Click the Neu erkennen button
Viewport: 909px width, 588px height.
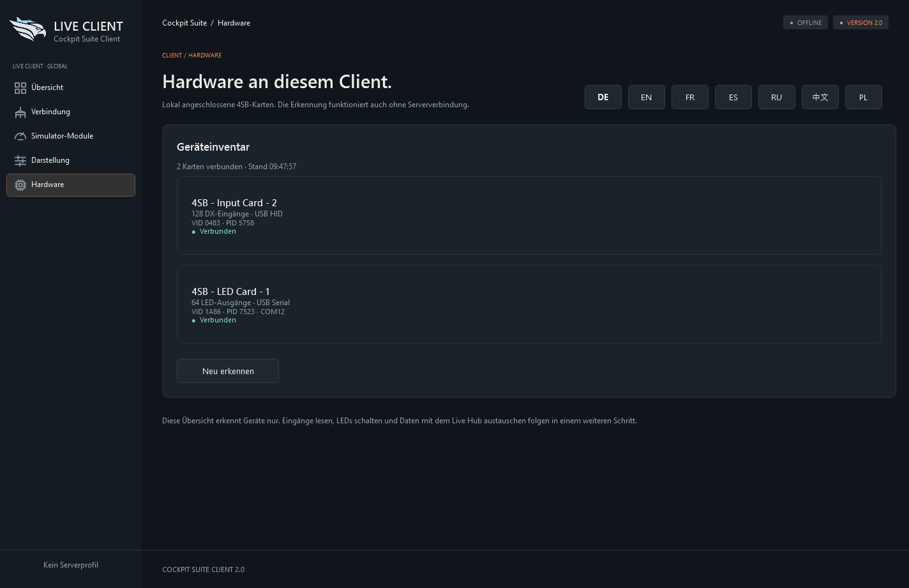pyautogui.click(x=228, y=371)
